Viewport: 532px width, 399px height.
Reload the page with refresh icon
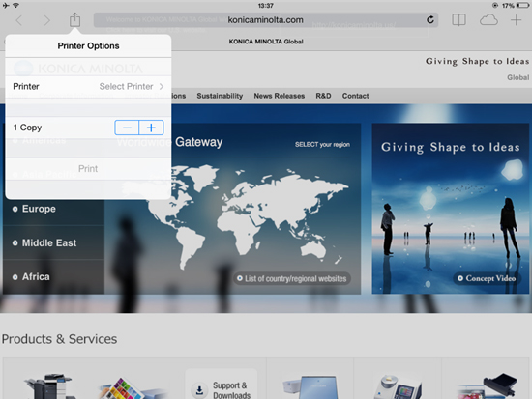click(x=429, y=20)
